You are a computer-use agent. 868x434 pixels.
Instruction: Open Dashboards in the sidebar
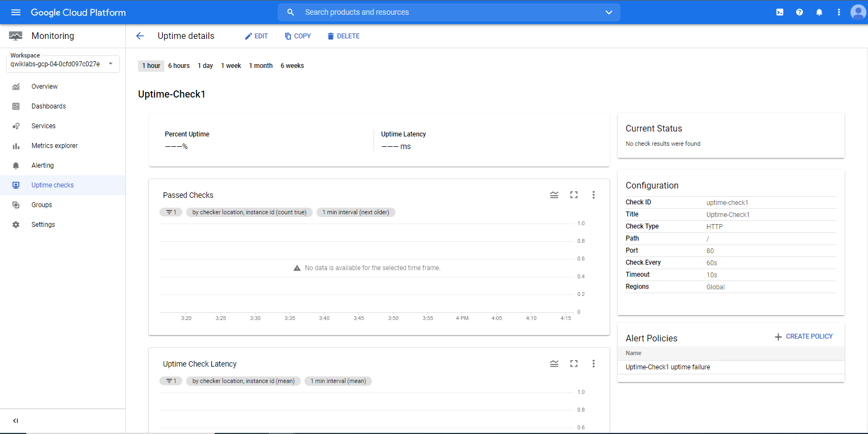tap(62, 106)
